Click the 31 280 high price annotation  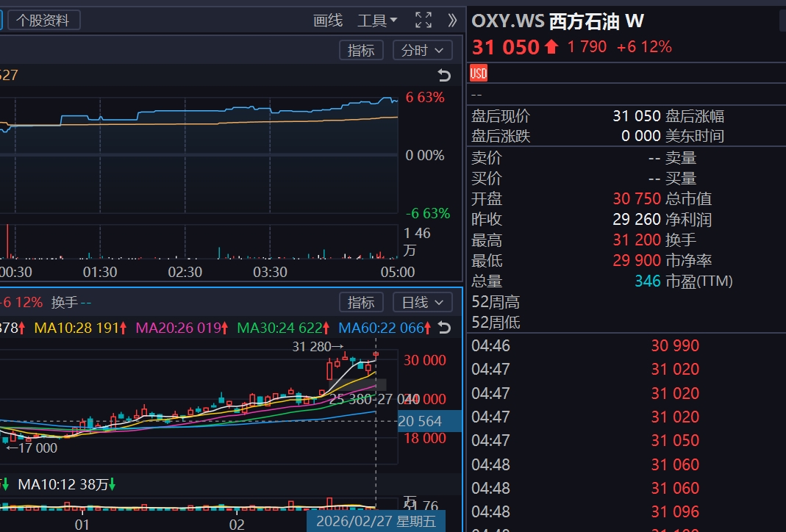318,347
